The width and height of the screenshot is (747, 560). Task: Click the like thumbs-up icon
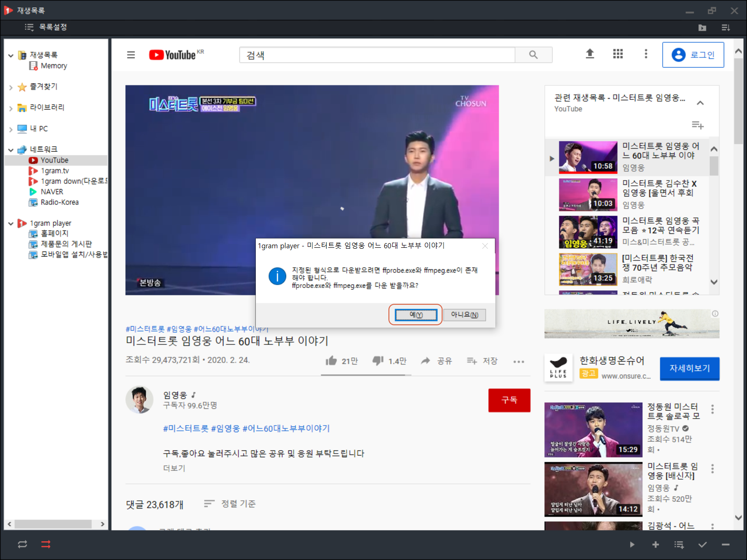(x=331, y=361)
